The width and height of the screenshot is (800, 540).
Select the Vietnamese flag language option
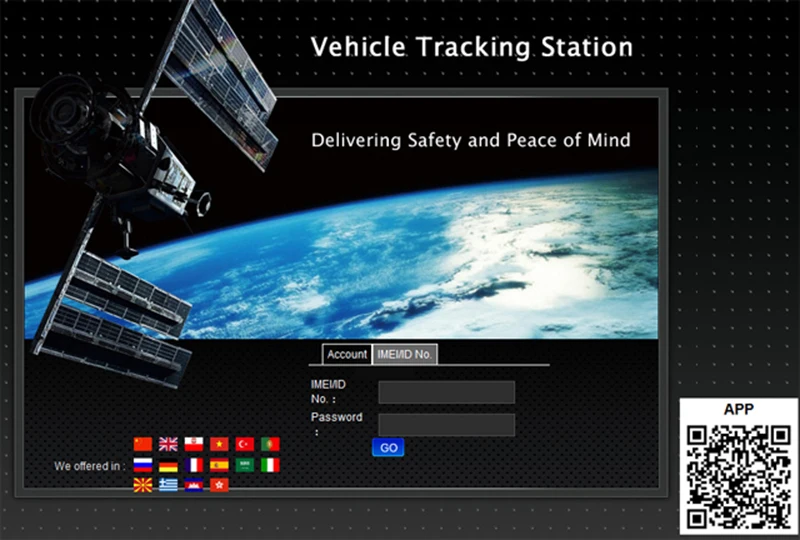[x=219, y=444]
